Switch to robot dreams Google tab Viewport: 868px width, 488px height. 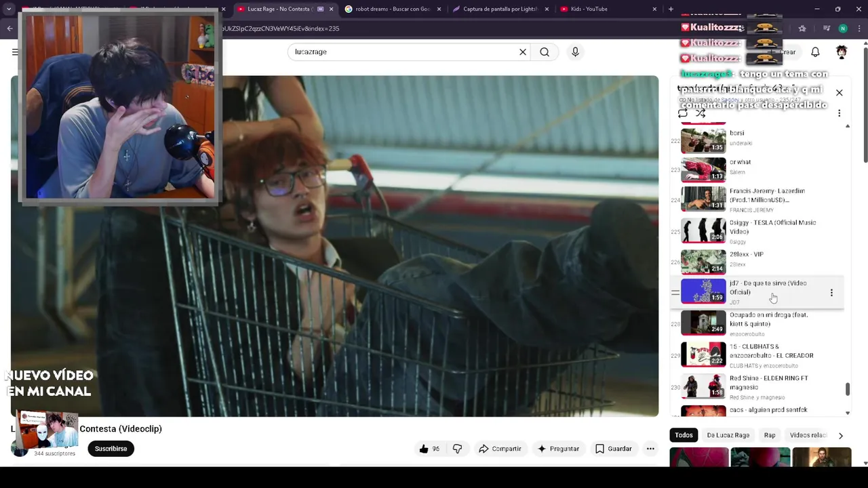coord(393,9)
